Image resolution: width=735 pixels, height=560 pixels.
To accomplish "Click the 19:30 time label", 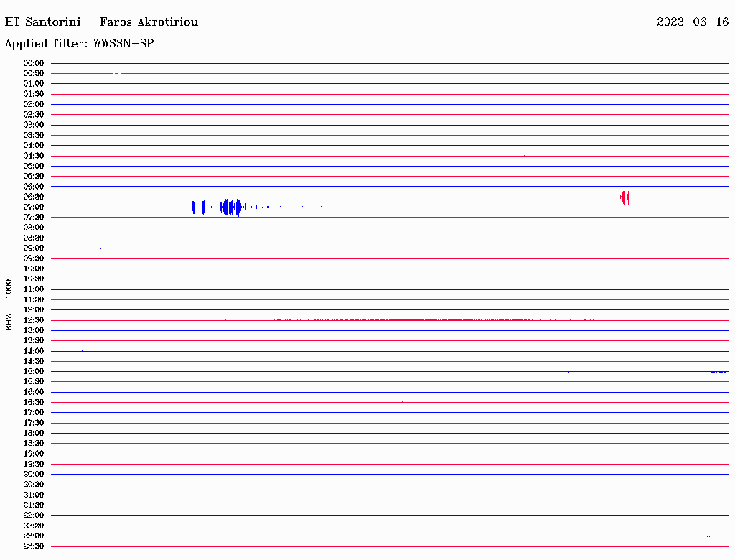I will (34, 464).
